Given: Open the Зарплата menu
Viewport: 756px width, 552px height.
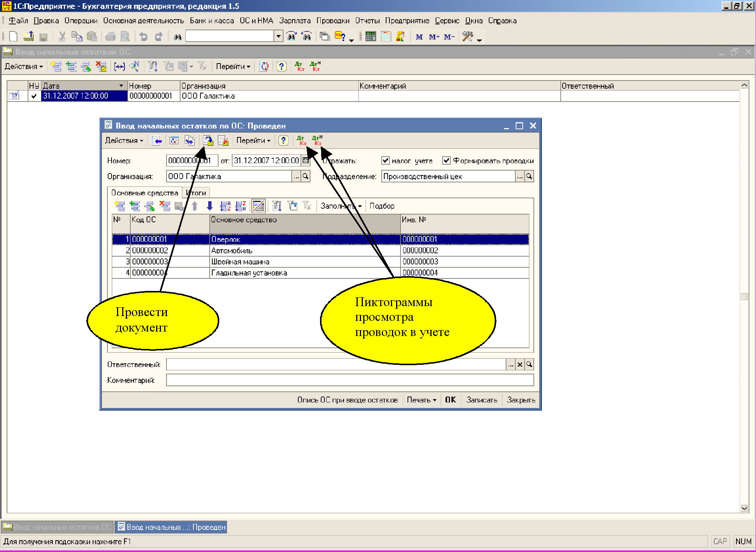Looking at the screenshot, I should tap(295, 21).
